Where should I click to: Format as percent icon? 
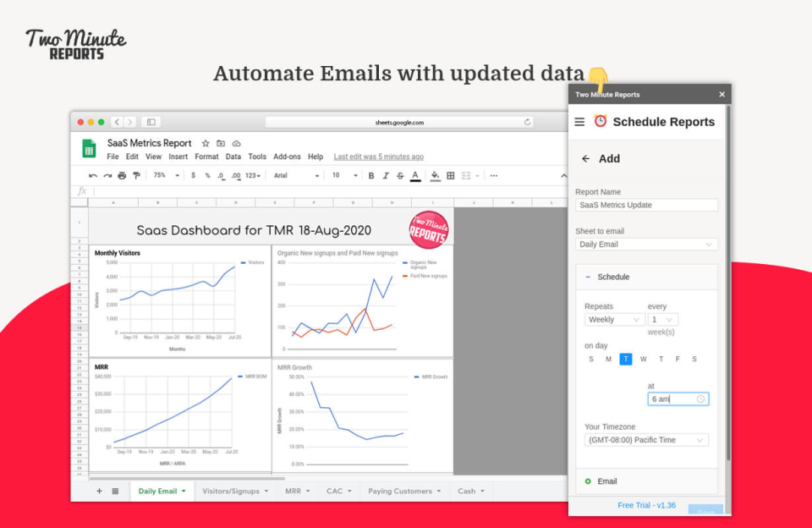point(207,176)
